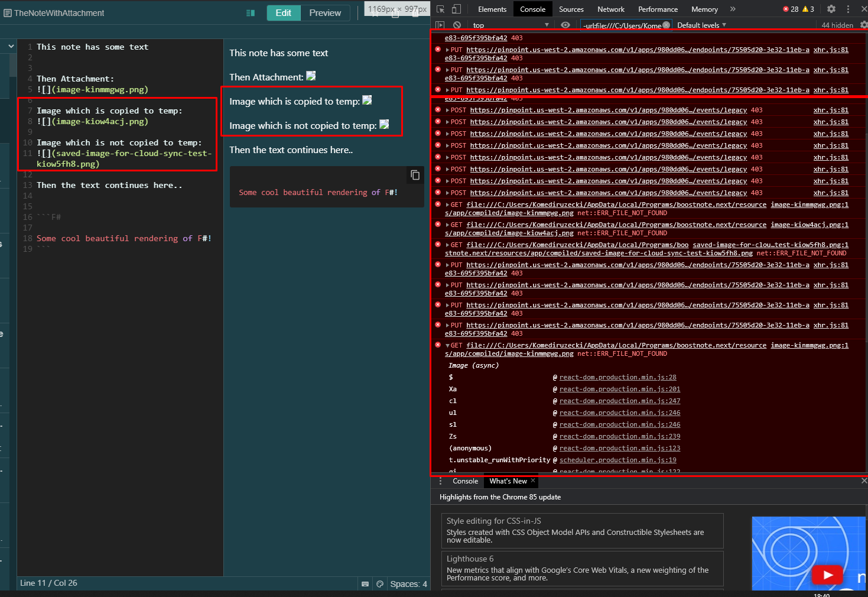Click broken image after 'Then Attachment:' in preview
Screen dimensions: 868x597
(x=311, y=76)
